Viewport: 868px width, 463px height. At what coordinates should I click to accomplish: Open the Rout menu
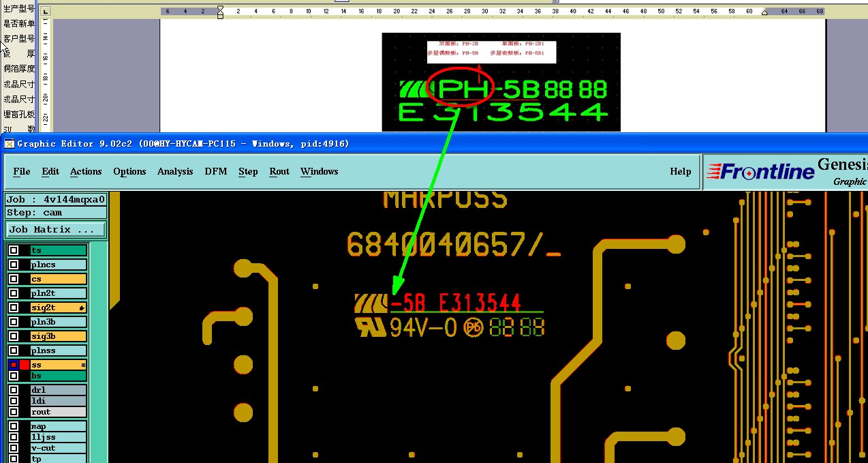279,171
